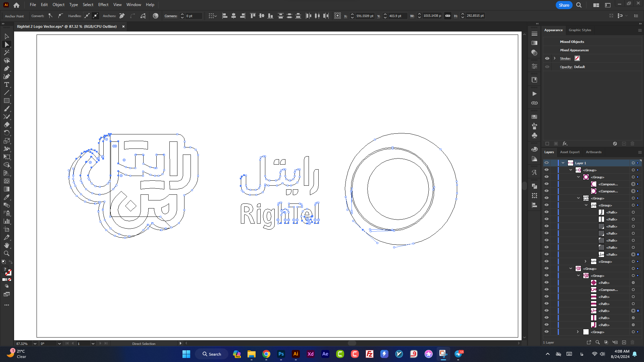Select the Pen tool
644x362 pixels.
tap(7, 69)
